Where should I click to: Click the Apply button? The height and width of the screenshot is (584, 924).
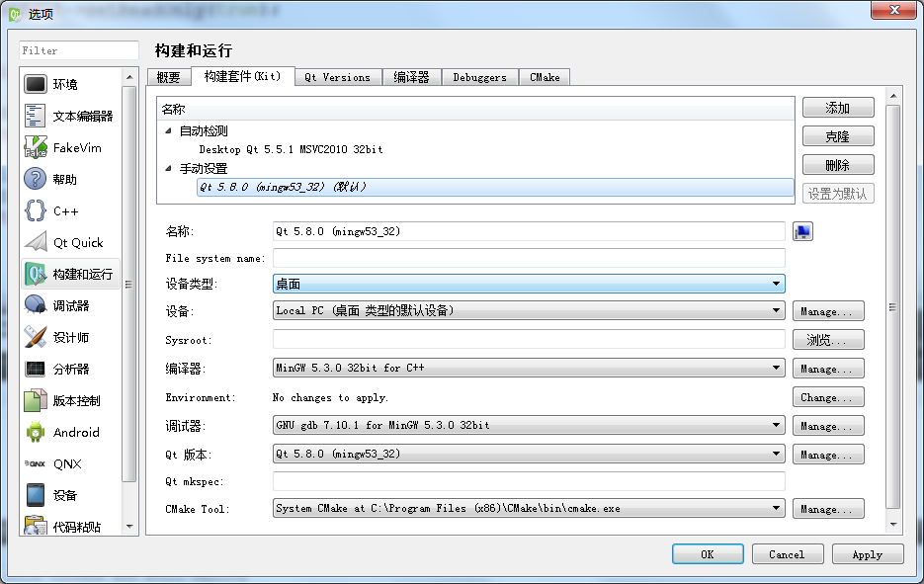pyautogui.click(x=868, y=554)
